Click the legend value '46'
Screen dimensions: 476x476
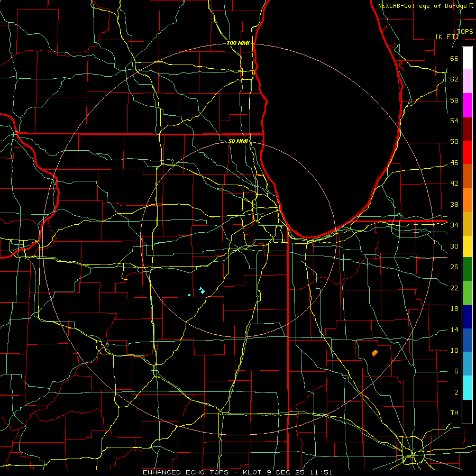(454, 162)
